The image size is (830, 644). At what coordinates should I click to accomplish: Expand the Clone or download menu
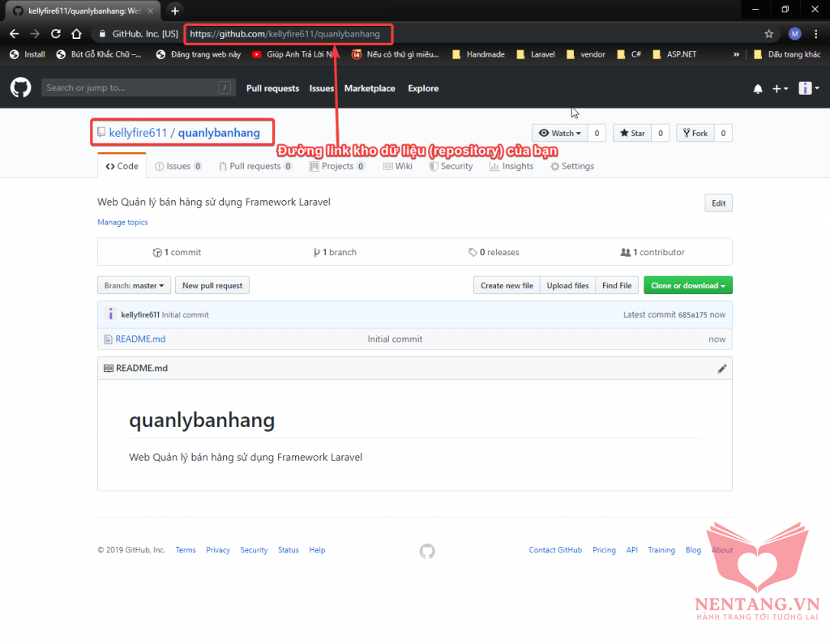click(687, 285)
